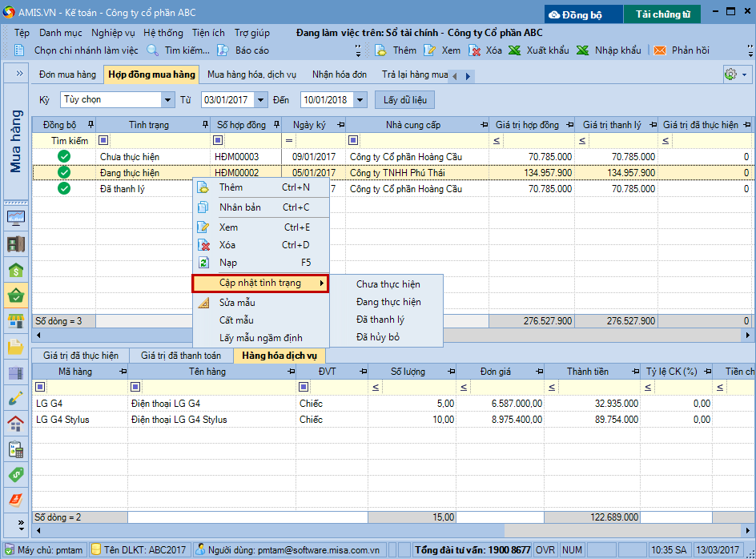Click the Đồng bộ sync button
This screenshot has width=756, height=559.
584,14
